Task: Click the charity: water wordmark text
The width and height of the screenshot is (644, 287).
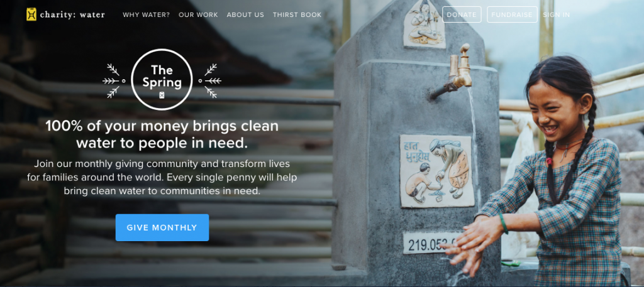Action: point(72,15)
